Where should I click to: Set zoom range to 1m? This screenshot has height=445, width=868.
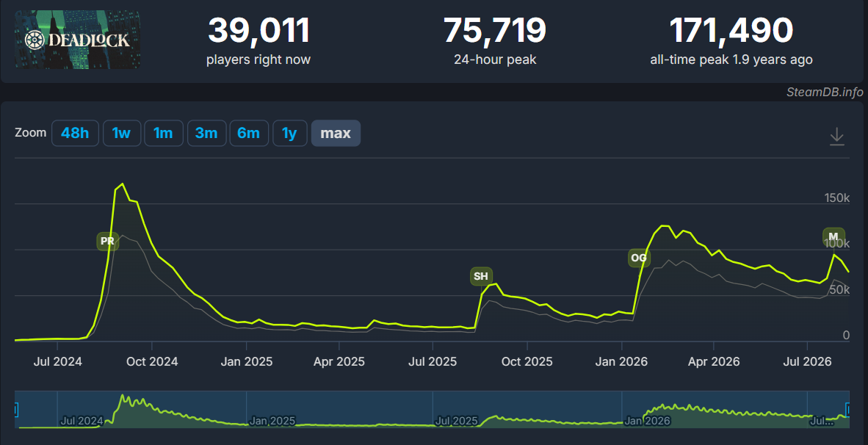(163, 134)
